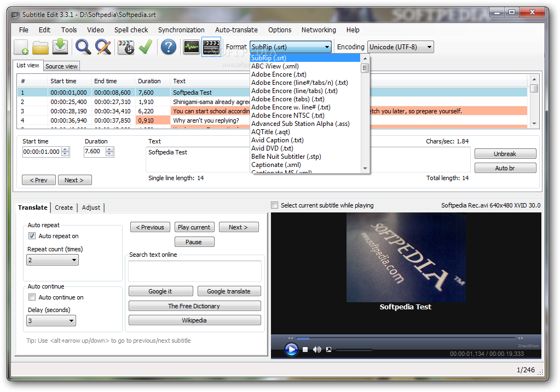Open the Synchronization menu
This screenshot has width=560, height=392.
(x=181, y=30)
